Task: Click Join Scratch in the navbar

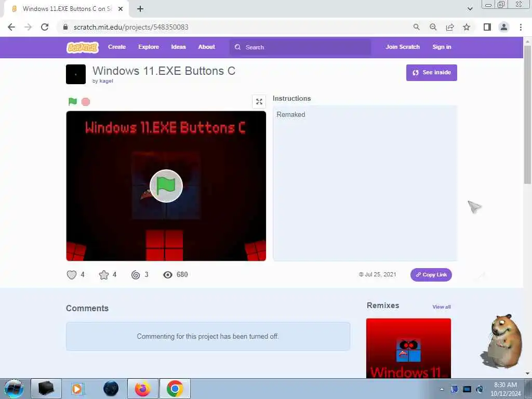Action: 403,47
